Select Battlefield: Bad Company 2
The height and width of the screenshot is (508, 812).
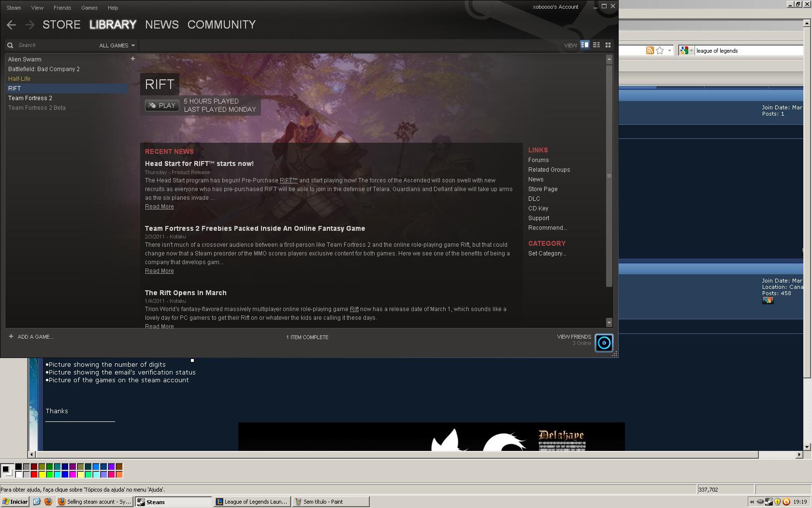tap(44, 69)
